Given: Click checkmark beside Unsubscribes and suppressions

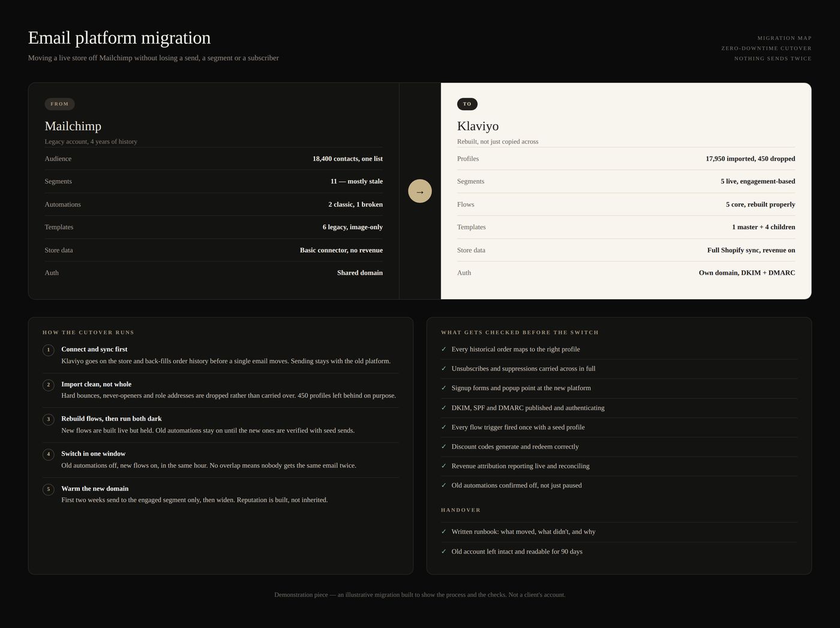Looking at the screenshot, I should [x=444, y=368].
